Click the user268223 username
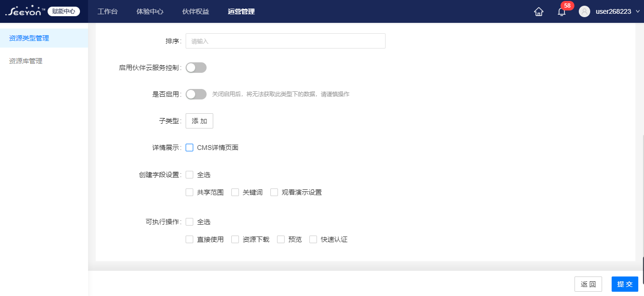644x296 pixels. point(614,11)
